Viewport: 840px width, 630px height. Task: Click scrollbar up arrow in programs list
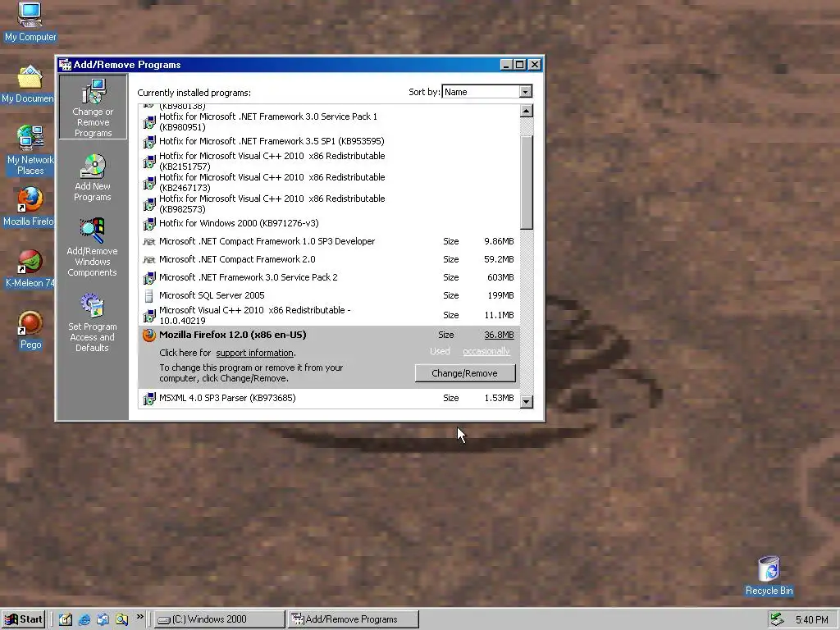click(x=527, y=111)
